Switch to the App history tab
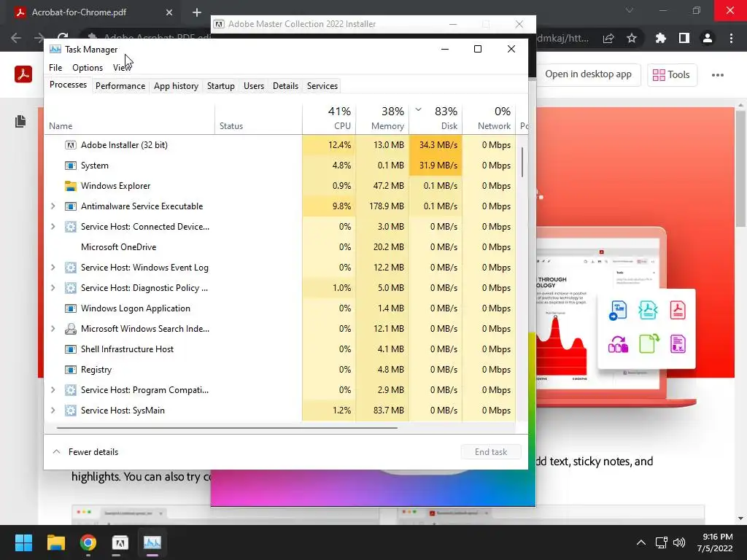The image size is (747, 560). (x=176, y=86)
